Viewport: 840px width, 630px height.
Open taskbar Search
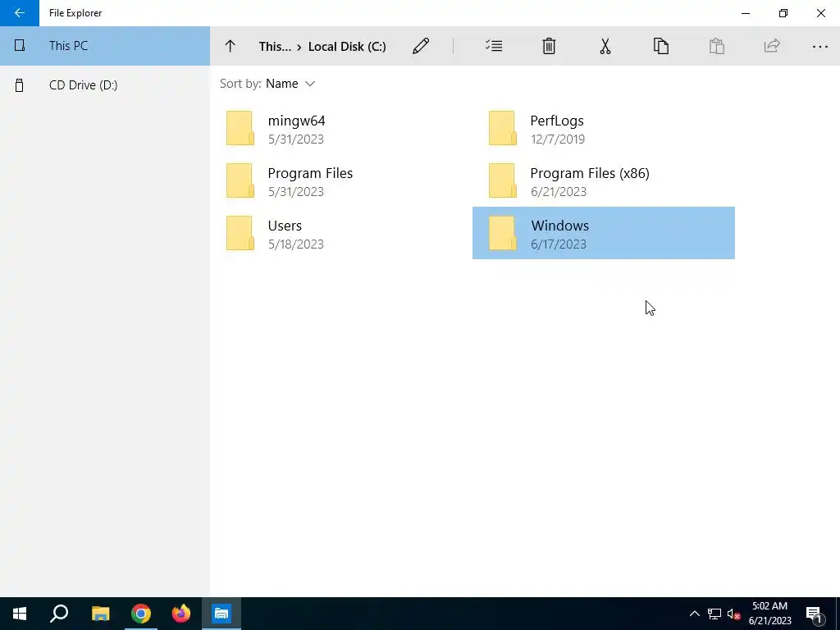(59, 614)
